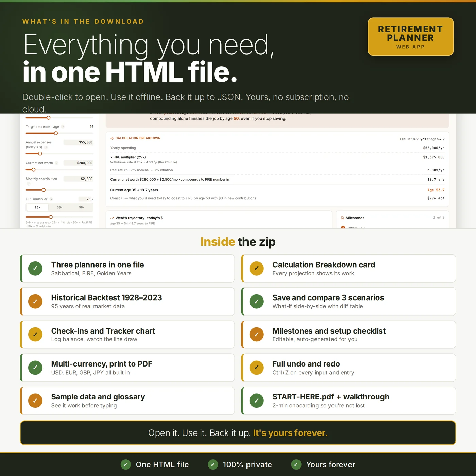Adjust the Current net worth slider handle

(x=34, y=170)
